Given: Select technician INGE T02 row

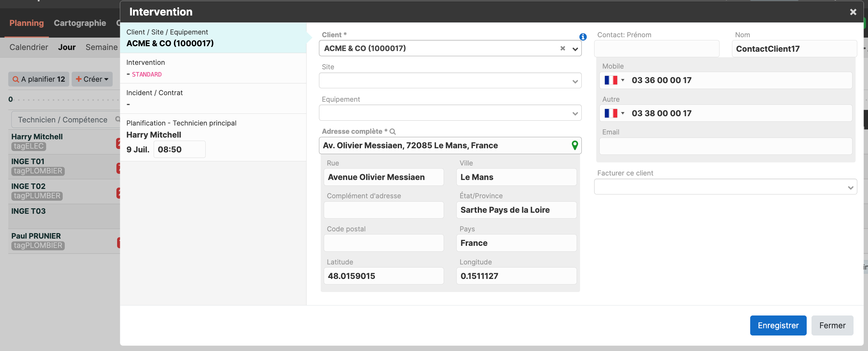Looking at the screenshot, I should pyautogui.click(x=64, y=191).
